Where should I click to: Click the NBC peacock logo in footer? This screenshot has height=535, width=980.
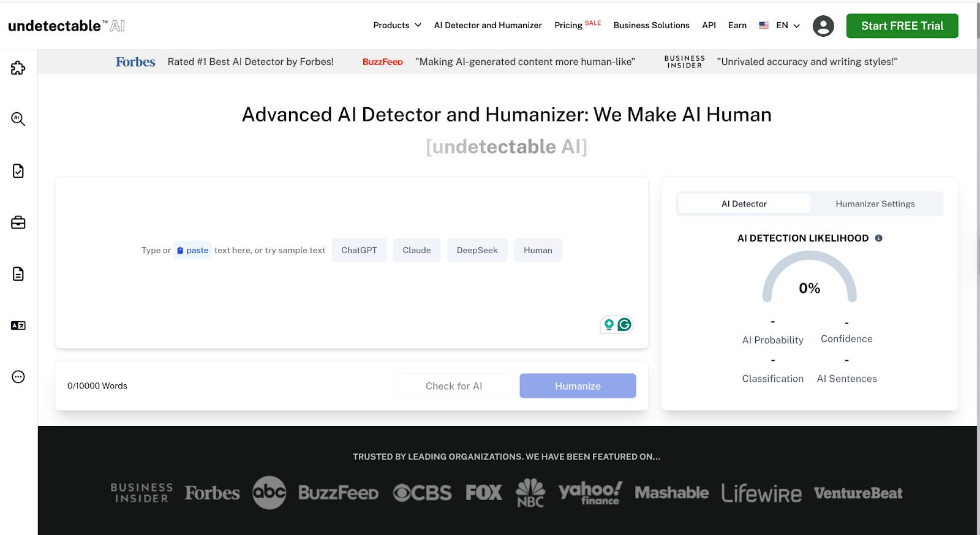[530, 493]
